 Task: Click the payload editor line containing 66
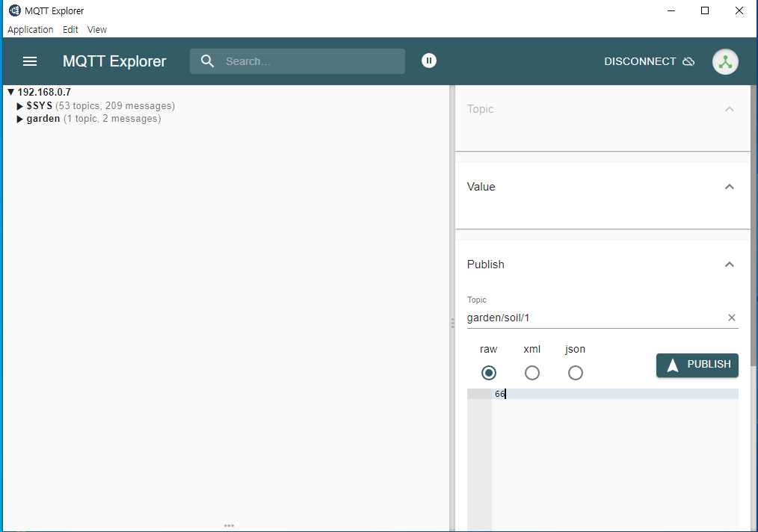(615, 394)
